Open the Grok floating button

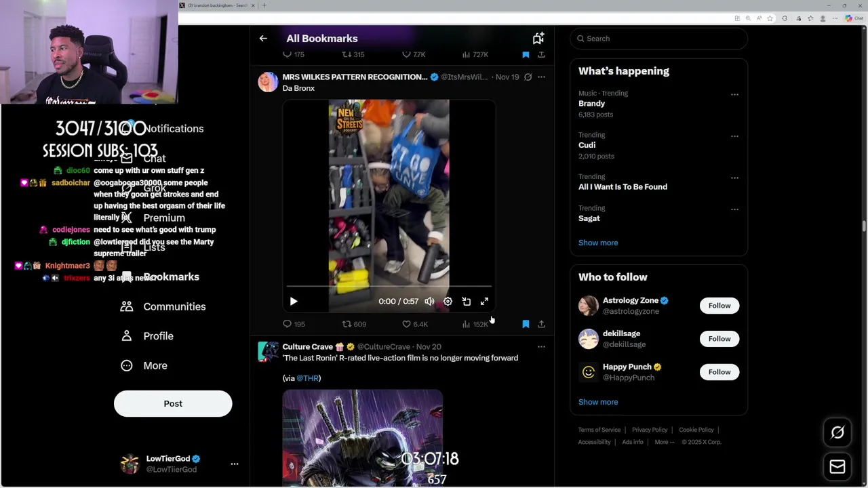[x=837, y=432]
